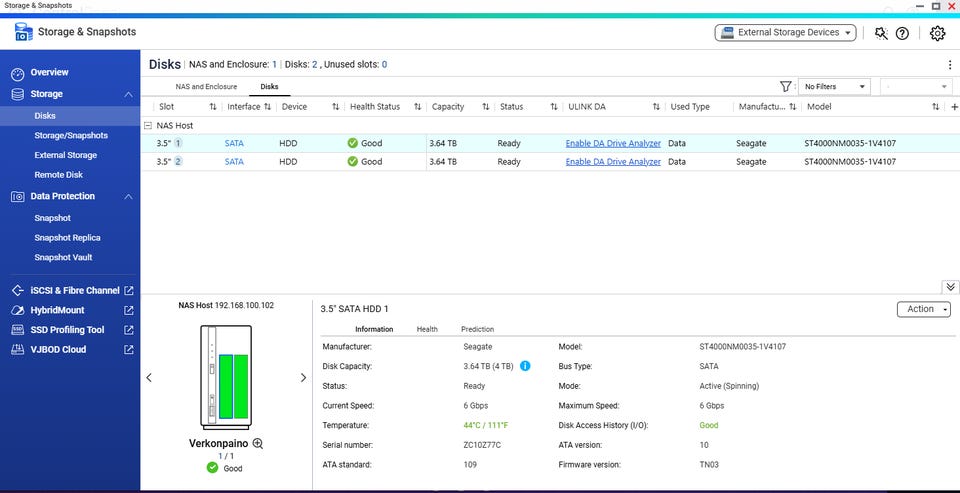Viewport: 960px width, 493px height.
Task: Open Storage/Snapshots in the sidebar
Action: tap(71, 135)
